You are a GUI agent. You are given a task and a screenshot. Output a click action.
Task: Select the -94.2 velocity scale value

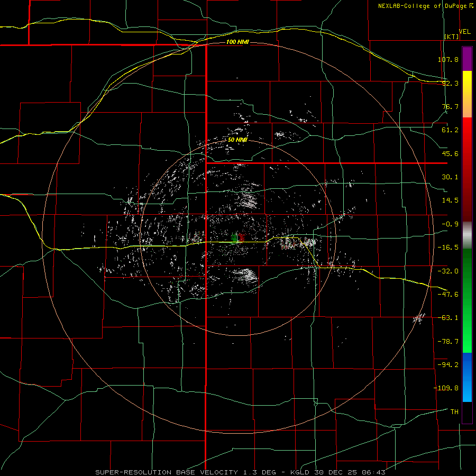pyautogui.click(x=448, y=364)
